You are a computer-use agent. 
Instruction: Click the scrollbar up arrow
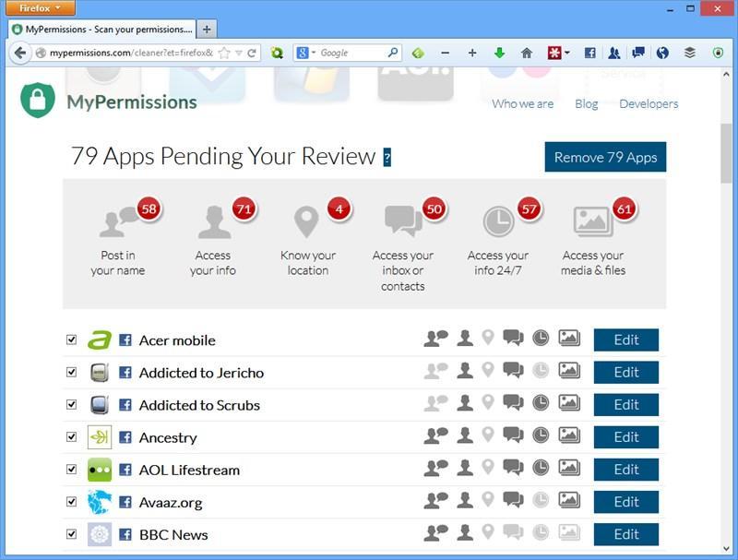pos(726,75)
